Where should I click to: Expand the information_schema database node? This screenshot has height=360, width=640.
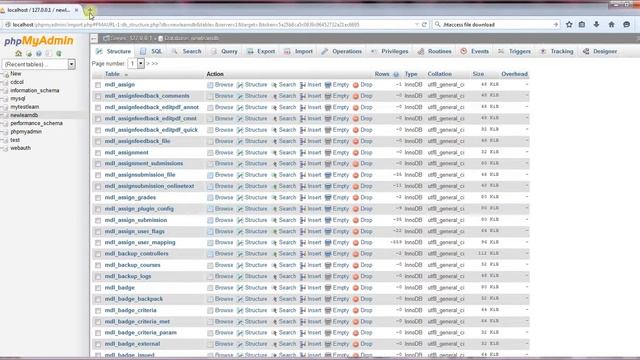point(5,90)
